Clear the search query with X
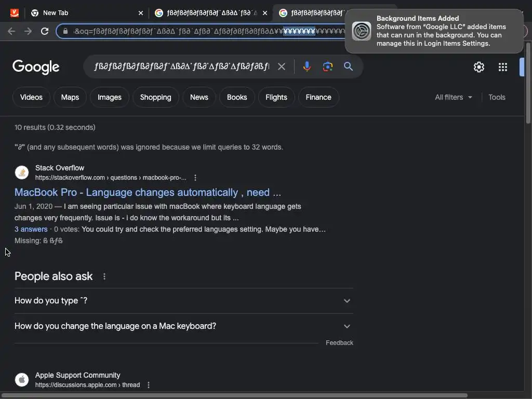The height and width of the screenshot is (399, 532). (x=281, y=66)
